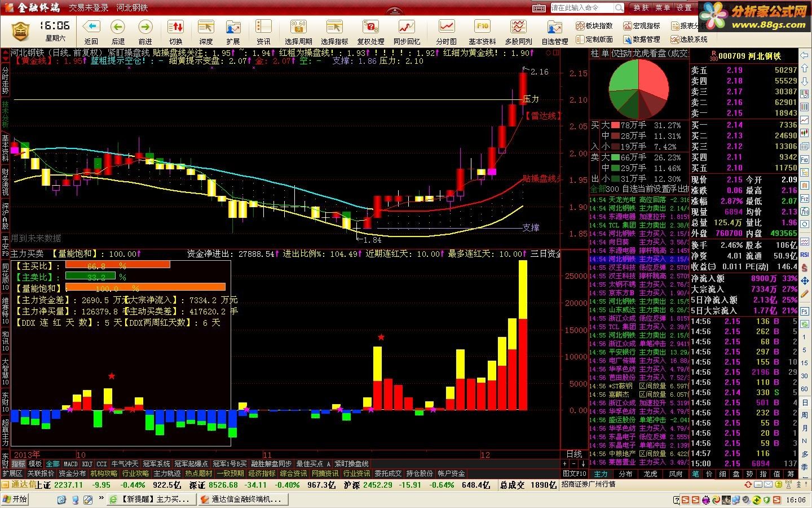Open the 设置 (settings) button
The image size is (812, 508).
[x=684, y=8]
